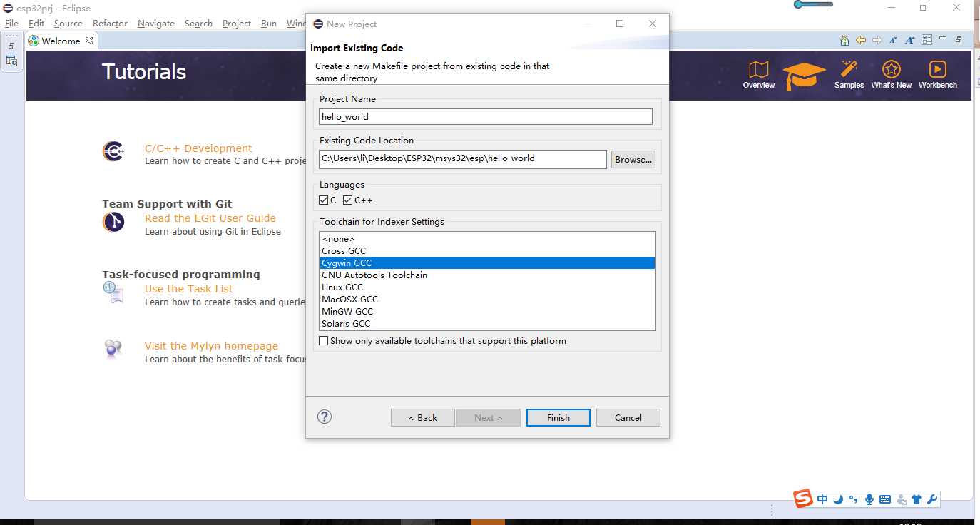Open Visit the Mylyn homepage link
This screenshot has width=980, height=525.
point(211,346)
